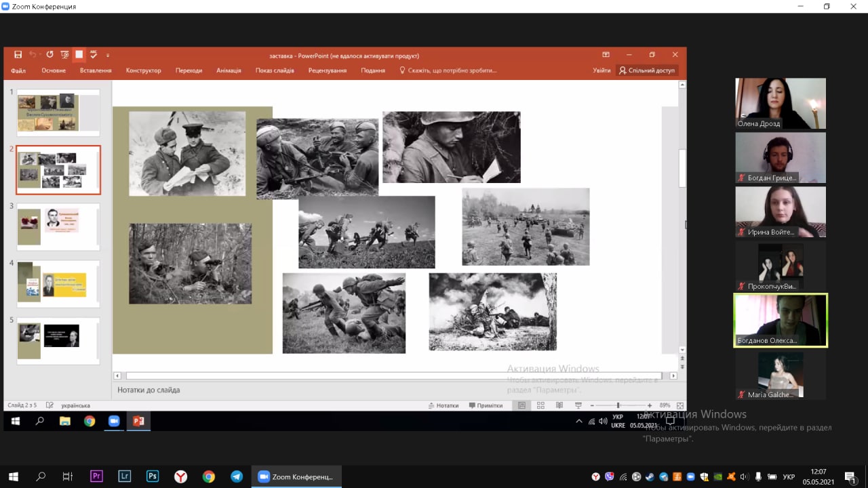The image size is (868, 488).
Task: Click the Save icon in PowerPoint toolbar
Action: tap(18, 55)
